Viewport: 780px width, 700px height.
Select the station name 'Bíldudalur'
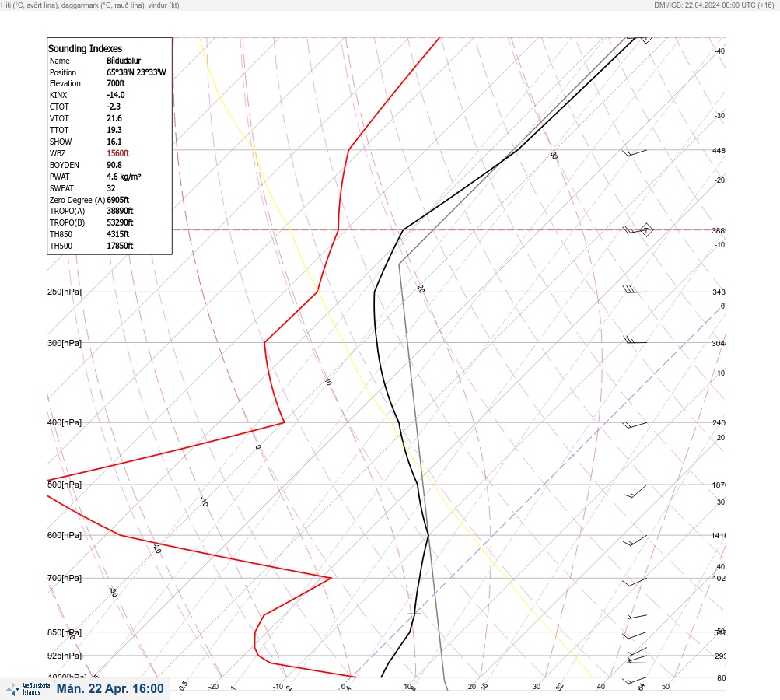click(x=124, y=61)
